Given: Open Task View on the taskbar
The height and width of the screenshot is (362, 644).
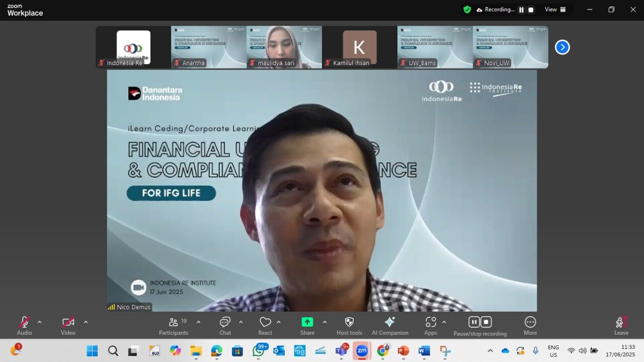Looking at the screenshot, I should 133,351.
